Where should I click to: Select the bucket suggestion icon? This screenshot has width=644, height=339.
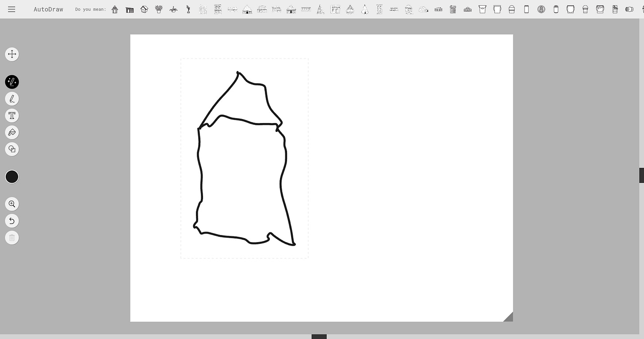coord(482,9)
